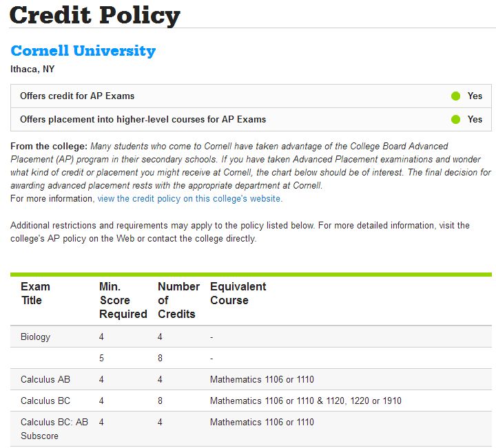496x448 pixels.
Task: Select the Number of Credits column header
Action: point(178,300)
